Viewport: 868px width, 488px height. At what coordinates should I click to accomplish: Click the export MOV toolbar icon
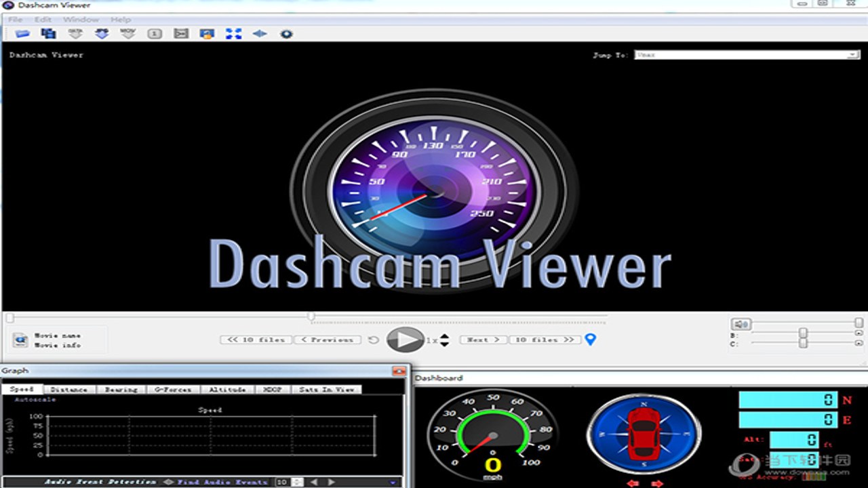pos(127,33)
